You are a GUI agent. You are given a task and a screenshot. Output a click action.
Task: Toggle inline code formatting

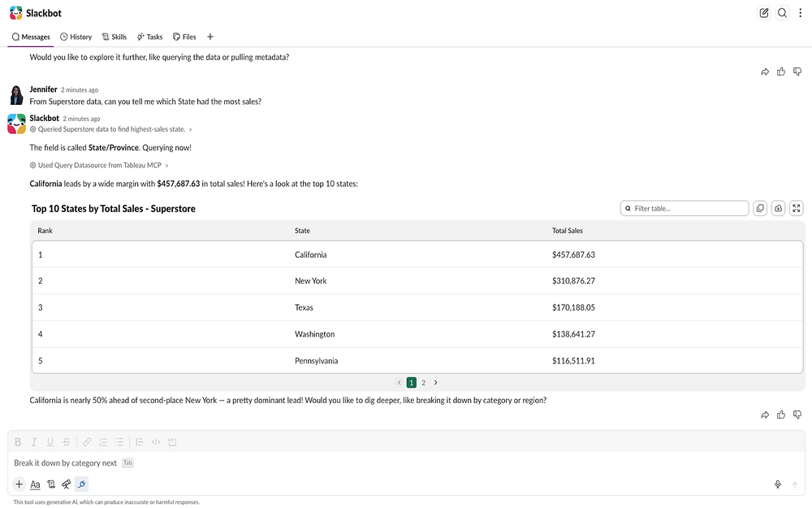(x=156, y=441)
